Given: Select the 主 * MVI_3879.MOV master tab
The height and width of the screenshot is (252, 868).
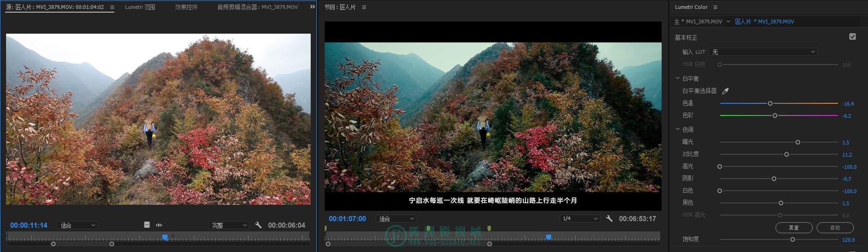Looking at the screenshot, I should [698, 22].
